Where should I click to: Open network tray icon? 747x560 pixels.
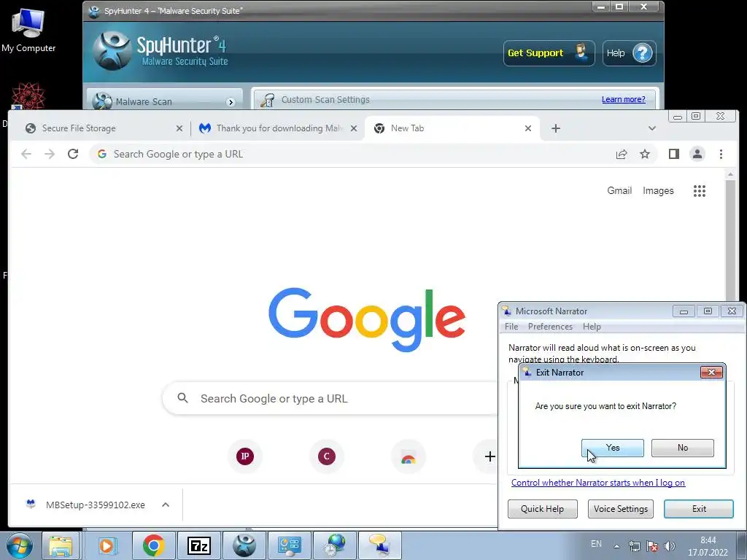[x=635, y=546]
